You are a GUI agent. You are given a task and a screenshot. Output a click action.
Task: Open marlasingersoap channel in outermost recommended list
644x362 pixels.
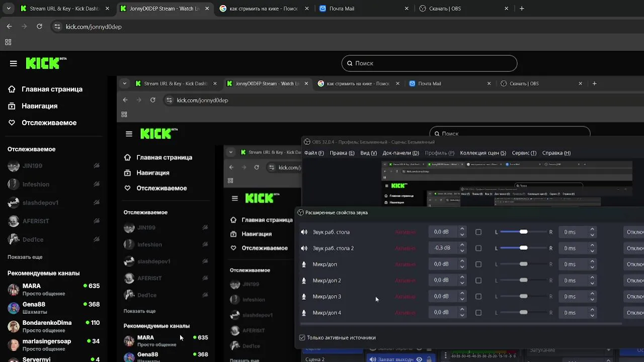point(54,345)
